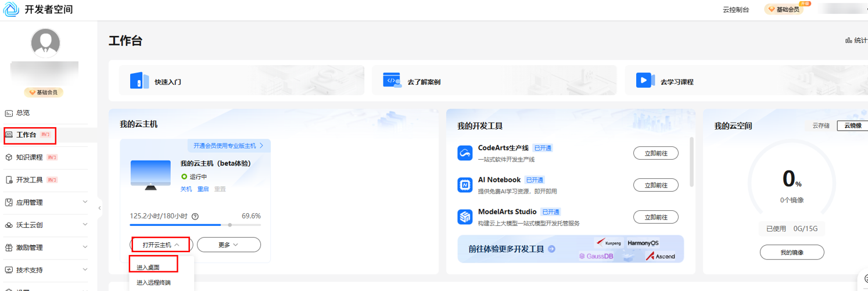Click the 快速入门 card icon
This screenshot has height=291, width=868.
139,81
